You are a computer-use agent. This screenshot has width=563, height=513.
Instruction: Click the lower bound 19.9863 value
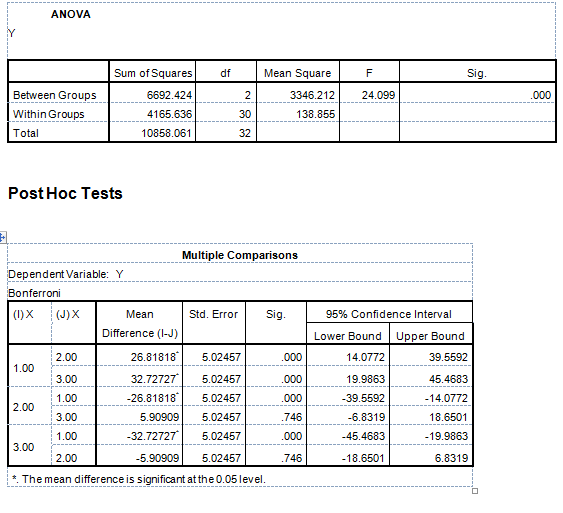coord(366,379)
